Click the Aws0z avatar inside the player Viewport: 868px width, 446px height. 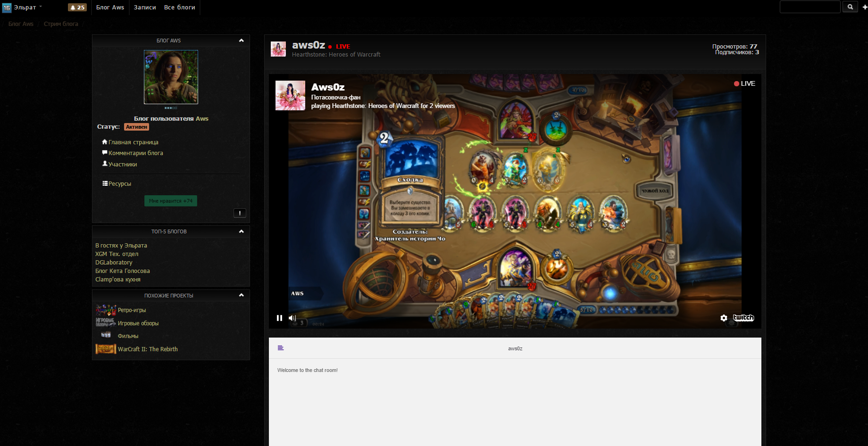pyautogui.click(x=290, y=96)
